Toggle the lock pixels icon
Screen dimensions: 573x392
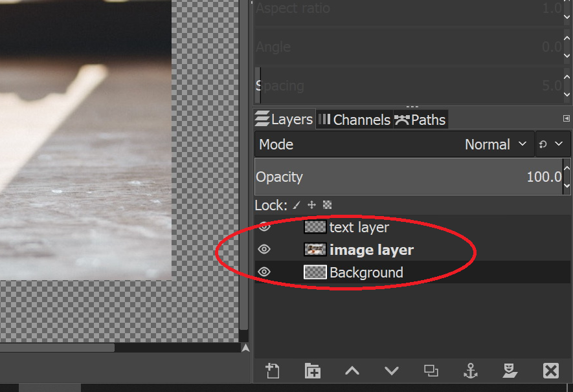[x=297, y=205]
